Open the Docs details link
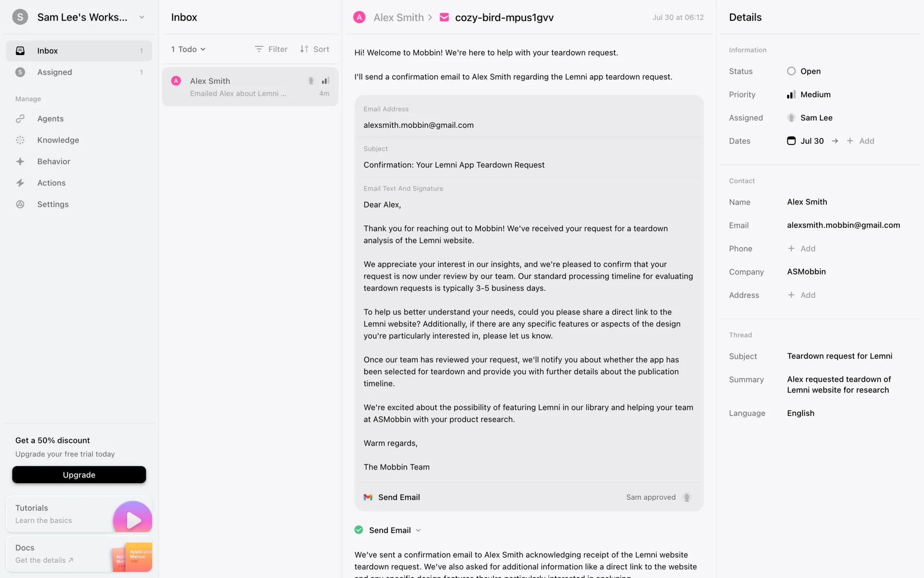 (x=44, y=560)
